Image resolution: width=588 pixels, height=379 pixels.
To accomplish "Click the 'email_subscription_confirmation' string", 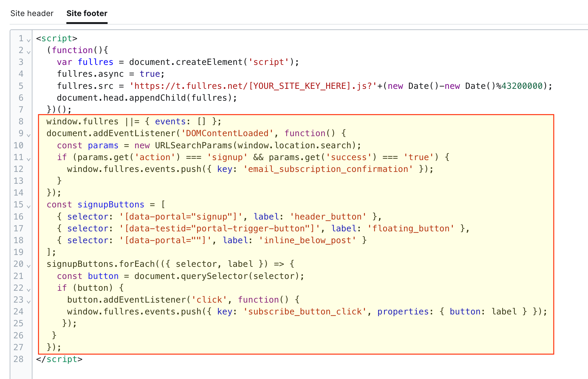I will click(328, 169).
